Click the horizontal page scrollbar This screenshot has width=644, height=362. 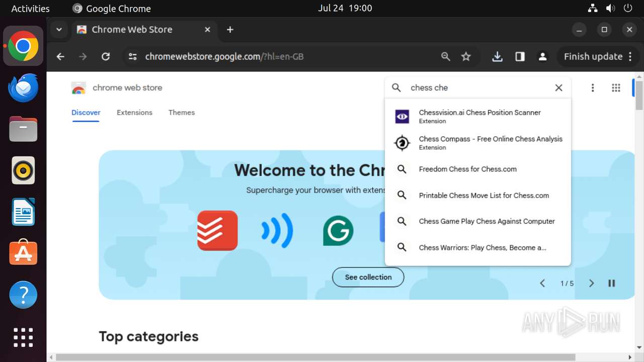point(315,357)
